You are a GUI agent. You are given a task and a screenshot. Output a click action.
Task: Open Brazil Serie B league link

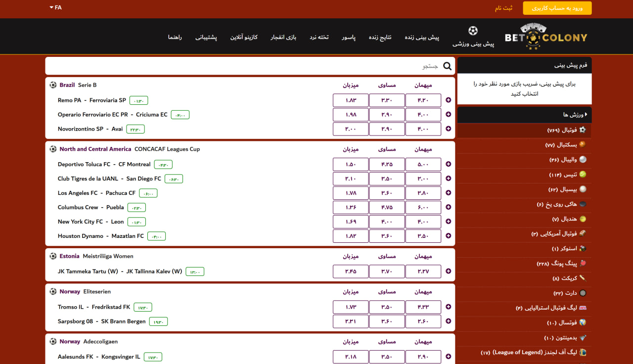point(78,85)
